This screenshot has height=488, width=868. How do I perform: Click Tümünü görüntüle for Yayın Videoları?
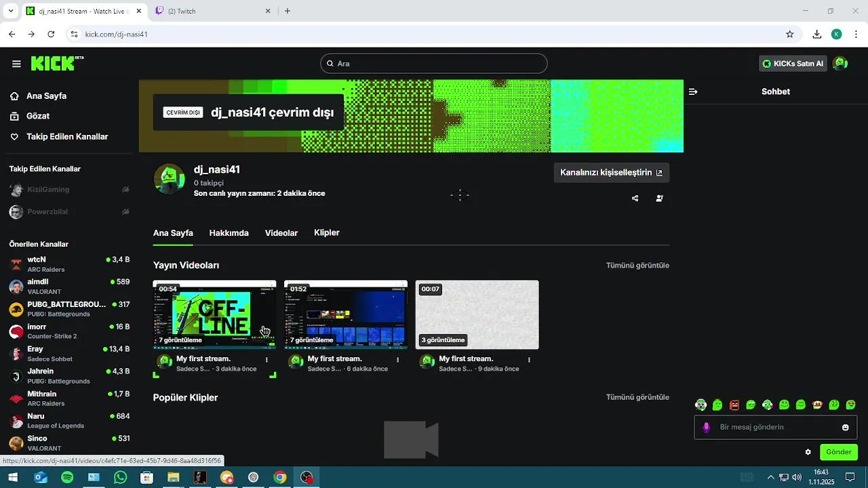637,265
